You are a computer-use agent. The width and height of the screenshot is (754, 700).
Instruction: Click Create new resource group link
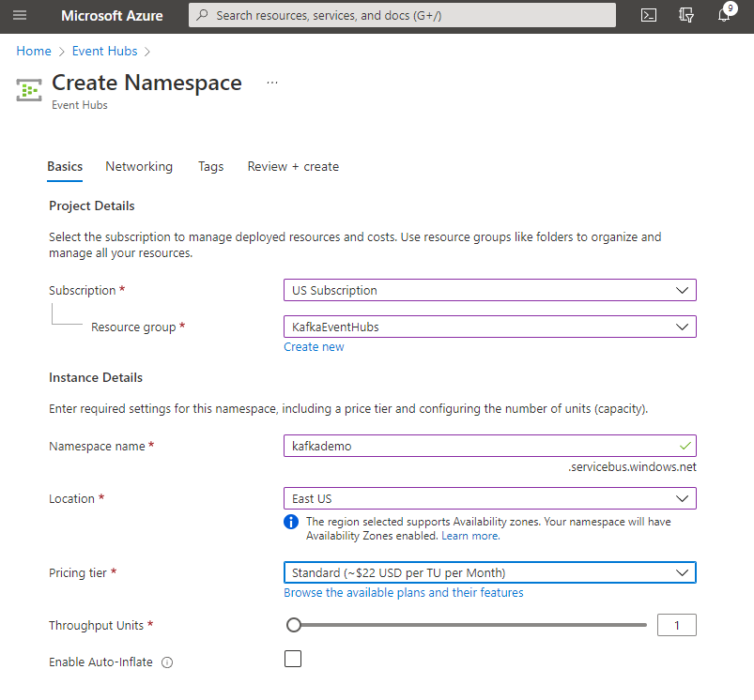click(314, 347)
